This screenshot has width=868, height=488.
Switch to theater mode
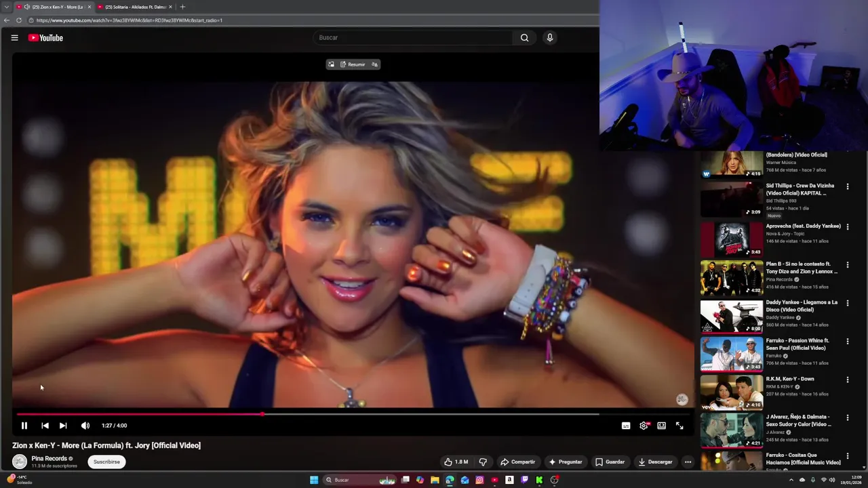[x=661, y=426]
